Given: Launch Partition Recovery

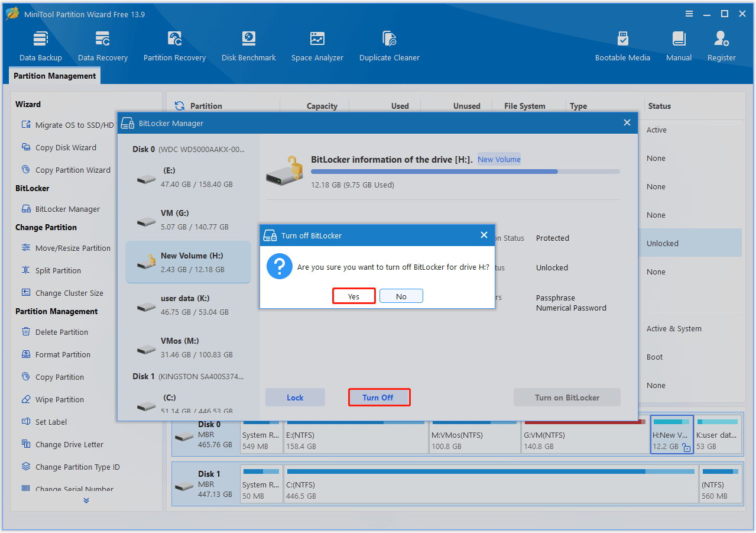Looking at the screenshot, I should tap(174, 46).
